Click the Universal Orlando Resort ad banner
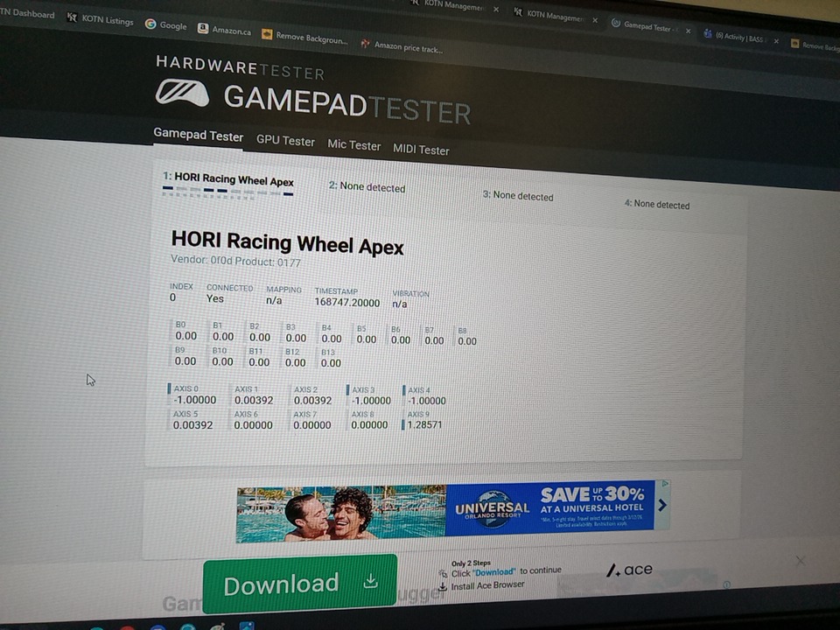Image resolution: width=840 pixels, height=630 pixels. coord(446,510)
